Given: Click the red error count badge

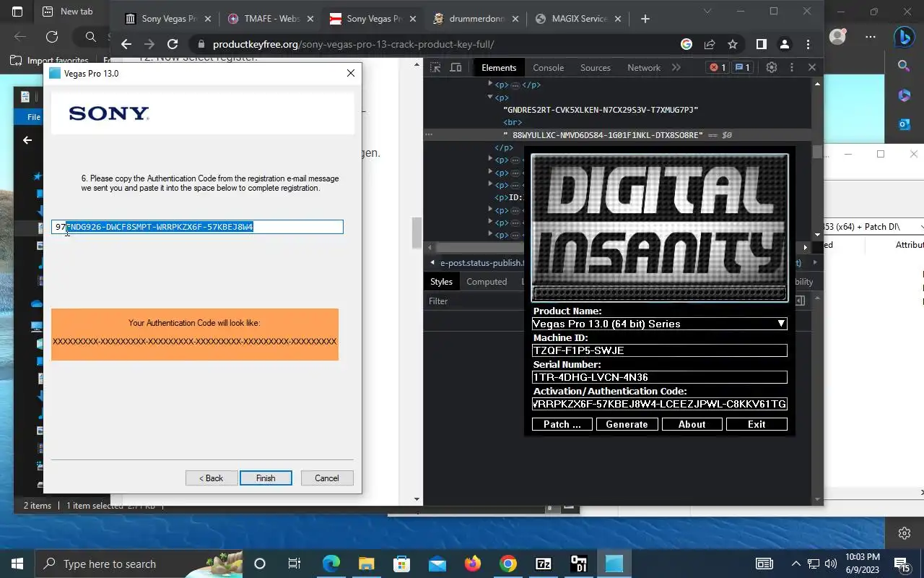Looking at the screenshot, I should click(718, 67).
